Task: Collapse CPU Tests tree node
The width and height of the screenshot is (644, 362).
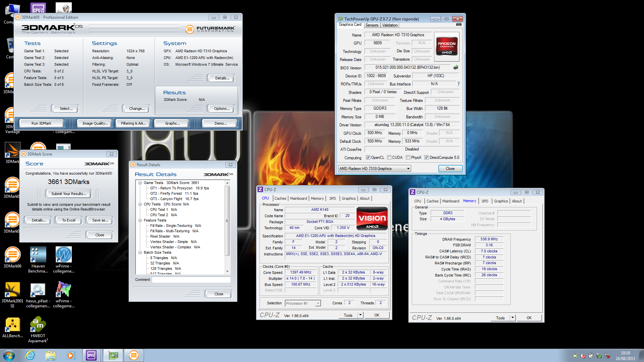Action: (x=140, y=204)
